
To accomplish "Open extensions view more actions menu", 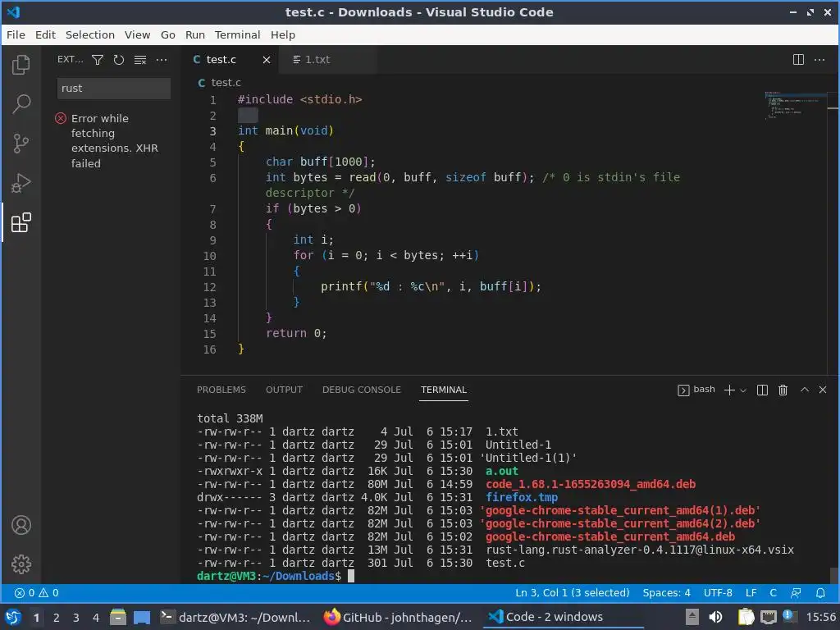I will (162, 59).
